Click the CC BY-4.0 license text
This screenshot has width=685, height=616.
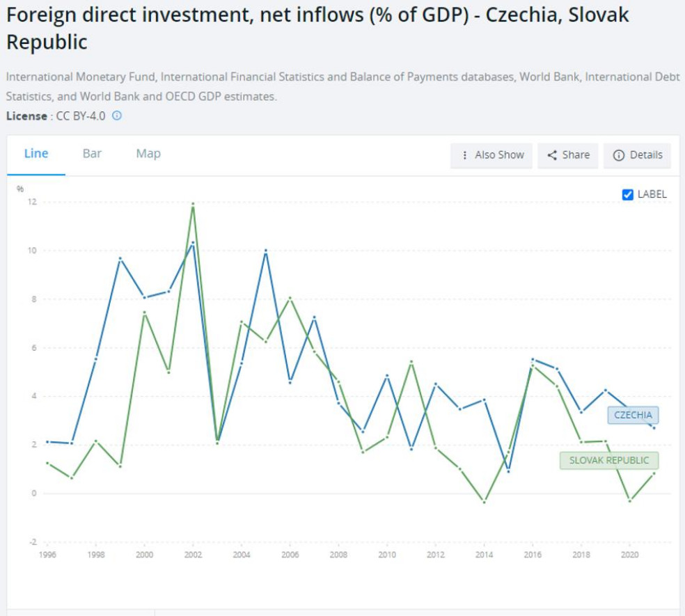81,116
